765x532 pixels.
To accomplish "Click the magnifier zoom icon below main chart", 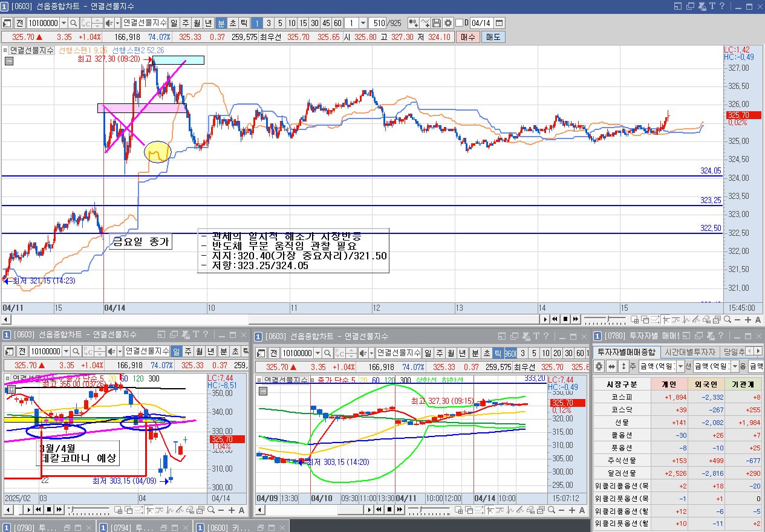I will [x=728, y=320].
